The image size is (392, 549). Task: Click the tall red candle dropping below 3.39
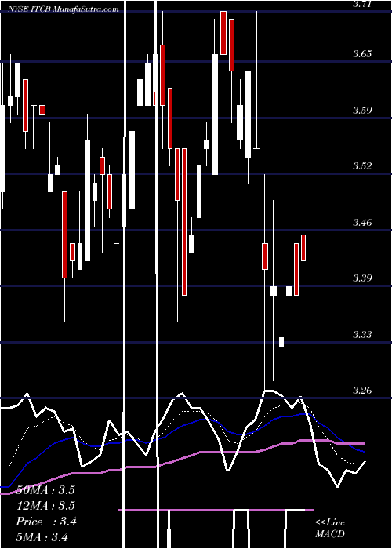pyautogui.click(x=184, y=222)
